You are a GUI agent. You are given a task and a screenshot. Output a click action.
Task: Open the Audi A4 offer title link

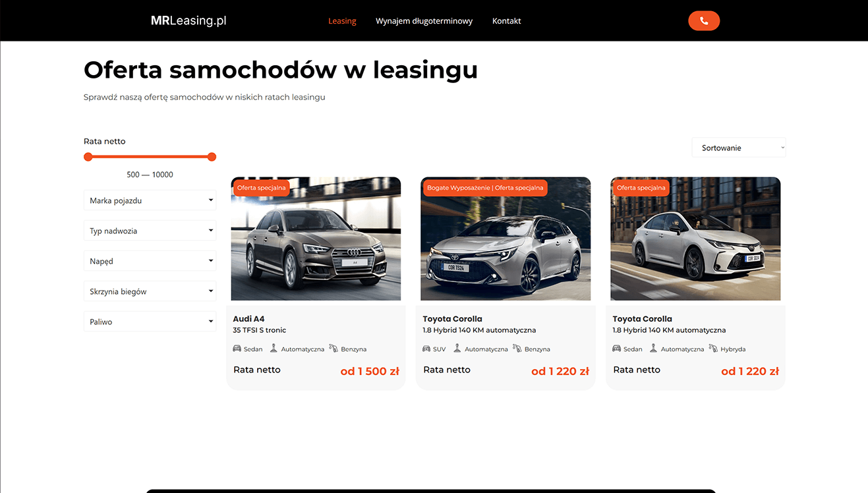(x=248, y=318)
